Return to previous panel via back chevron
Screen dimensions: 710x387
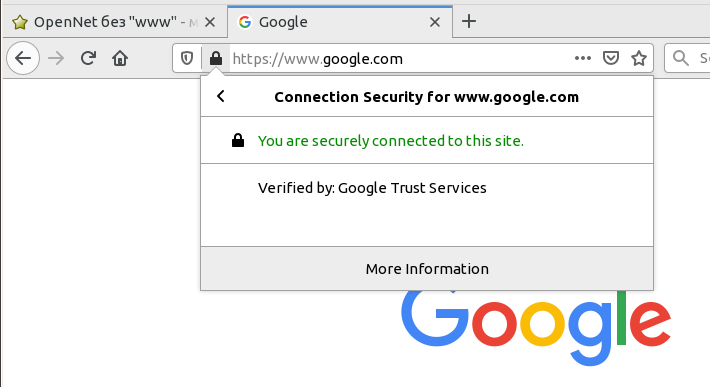pos(221,96)
